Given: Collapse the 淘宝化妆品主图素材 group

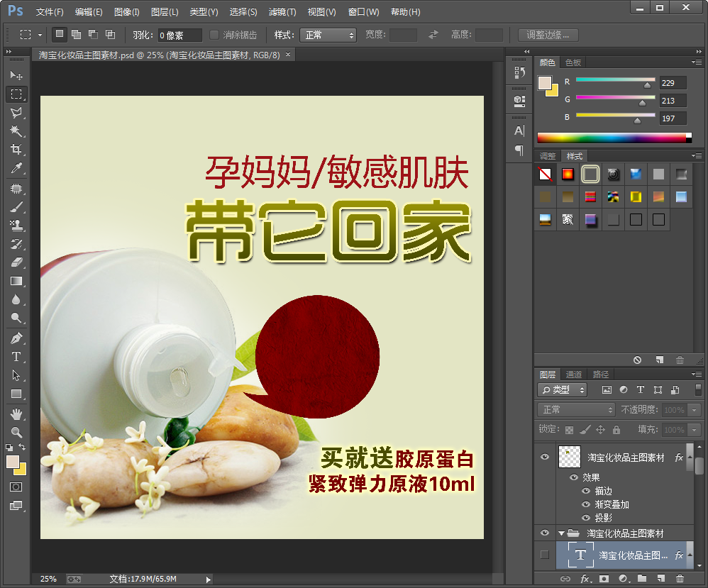Looking at the screenshot, I should [x=561, y=533].
